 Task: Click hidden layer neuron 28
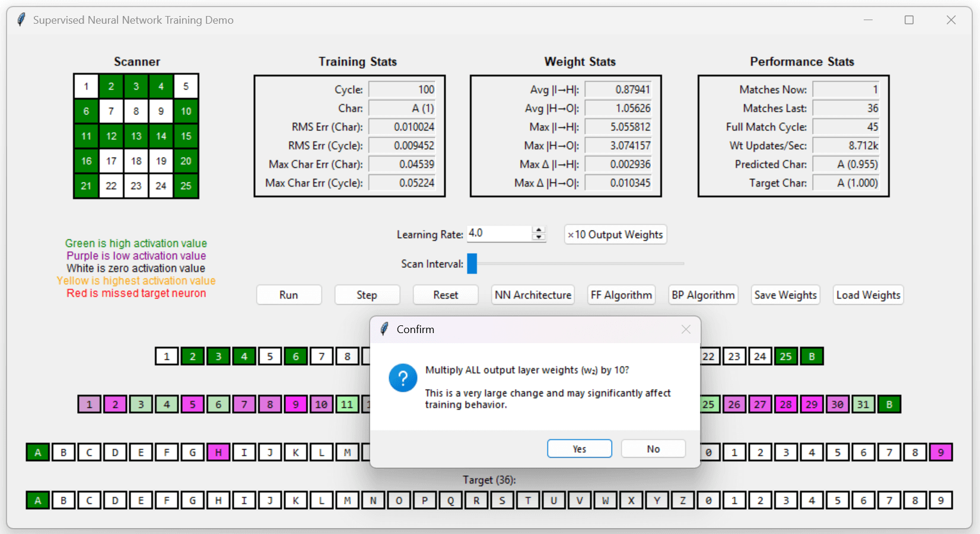point(786,404)
